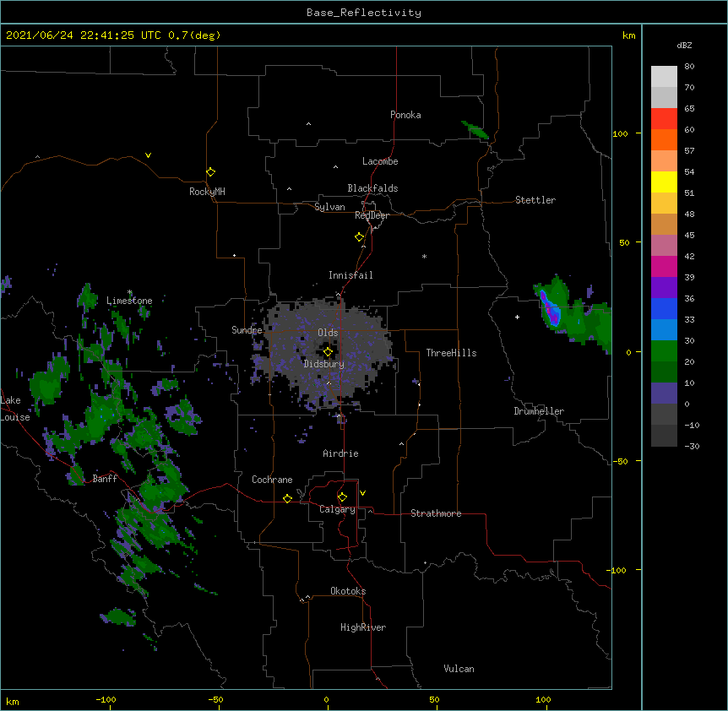This screenshot has height=711, width=728.
Task: Pick the brown 48–45 dBZ legend band
Action: (x=664, y=224)
